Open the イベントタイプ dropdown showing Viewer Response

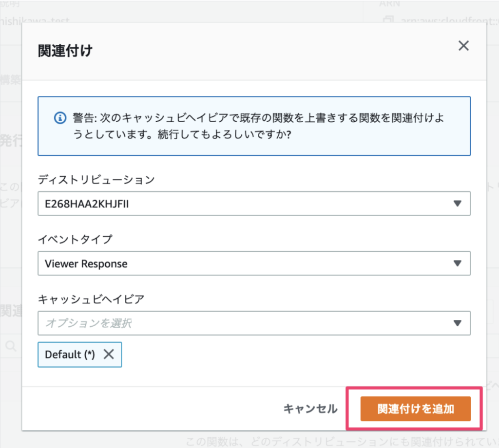pyautogui.click(x=253, y=263)
